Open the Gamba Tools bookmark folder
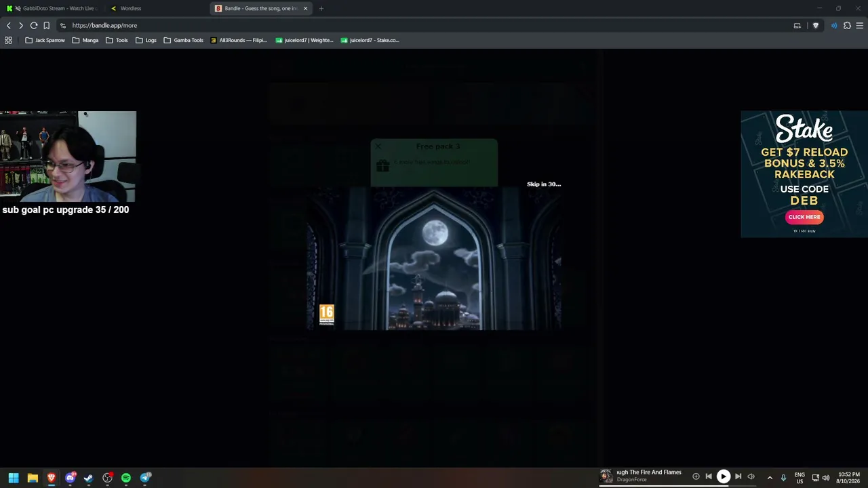Screen dimensions: 868x488 184,41
